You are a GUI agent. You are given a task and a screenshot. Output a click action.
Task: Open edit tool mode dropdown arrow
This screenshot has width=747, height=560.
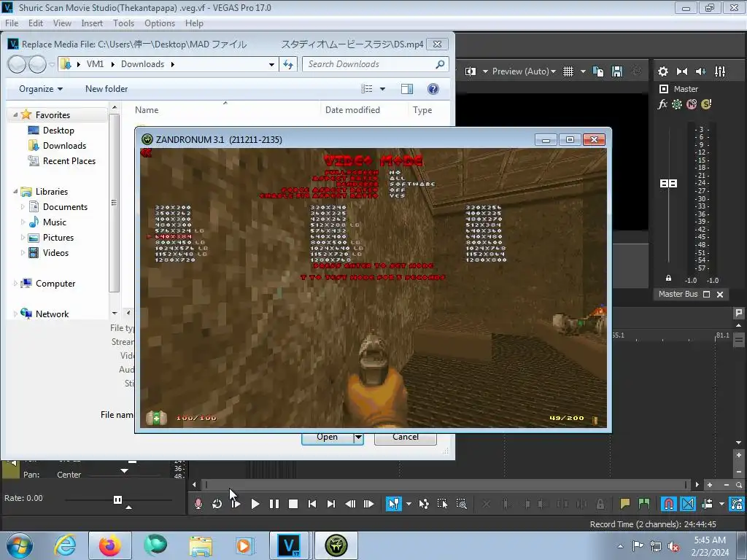point(409,504)
